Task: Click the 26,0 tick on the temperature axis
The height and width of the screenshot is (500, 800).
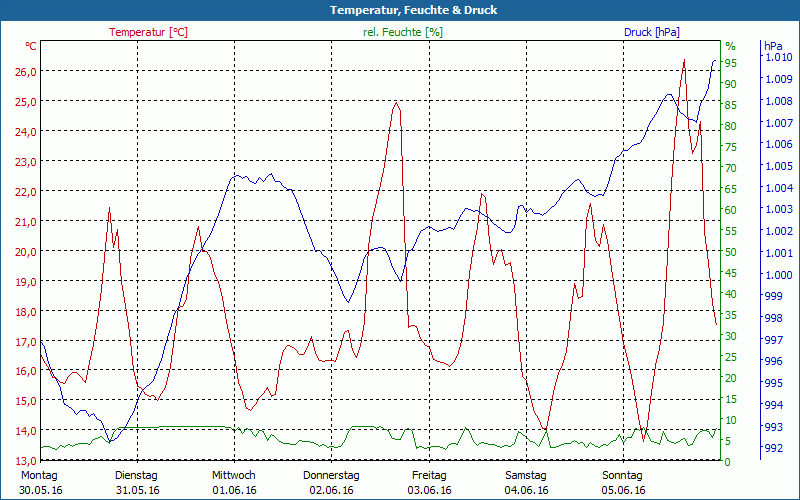Action: 24,71
